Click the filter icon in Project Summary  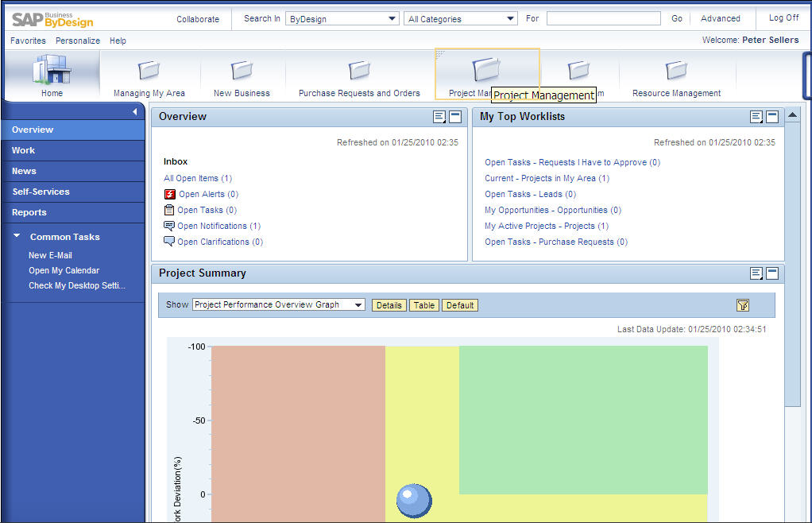pyautogui.click(x=743, y=305)
